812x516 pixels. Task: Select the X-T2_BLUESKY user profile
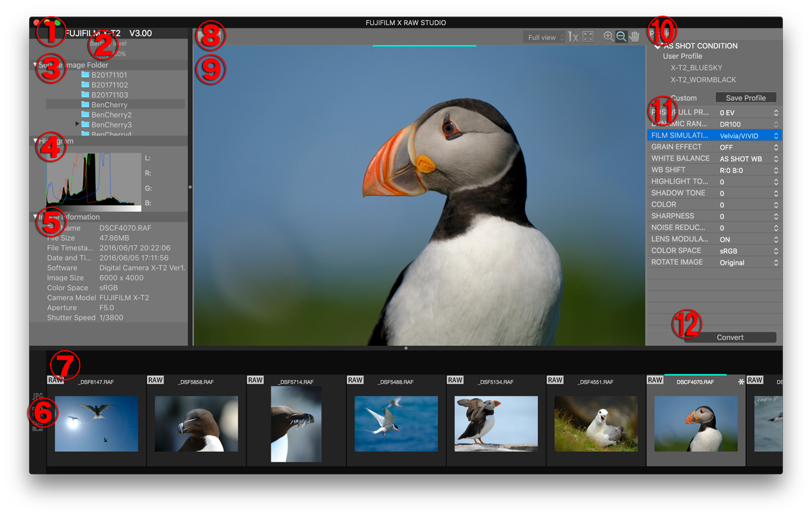click(x=696, y=68)
